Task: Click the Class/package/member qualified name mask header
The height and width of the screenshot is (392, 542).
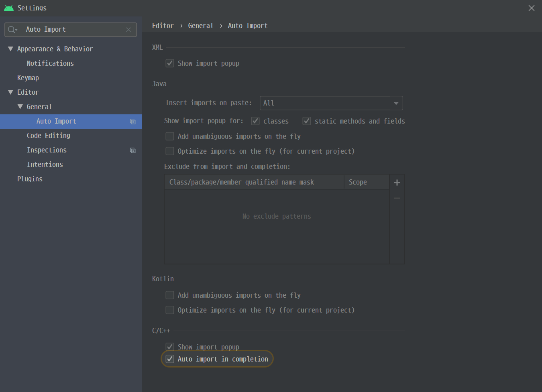Action: click(254, 182)
